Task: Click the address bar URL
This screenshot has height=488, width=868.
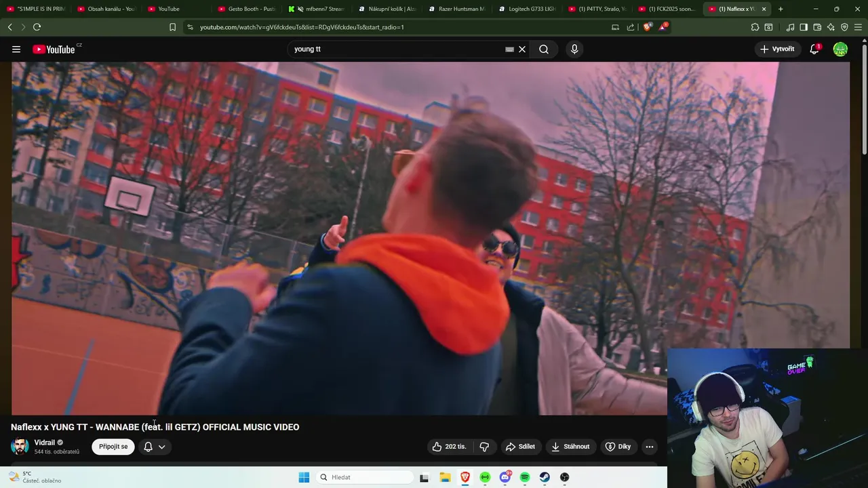Action: pos(302,27)
